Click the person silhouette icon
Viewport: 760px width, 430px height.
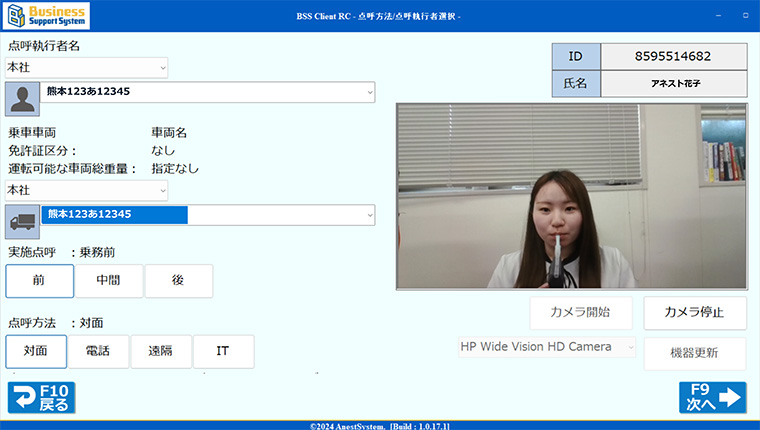(22, 99)
